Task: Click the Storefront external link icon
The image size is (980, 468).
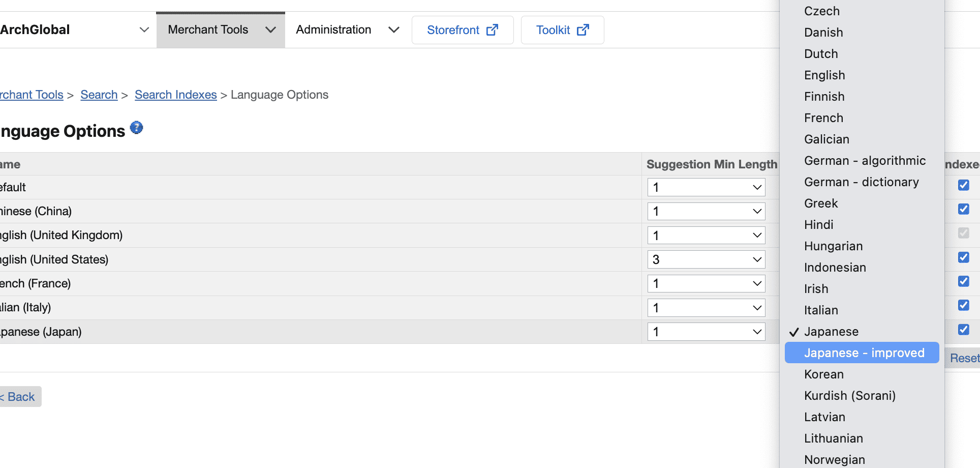Action: 492,30
